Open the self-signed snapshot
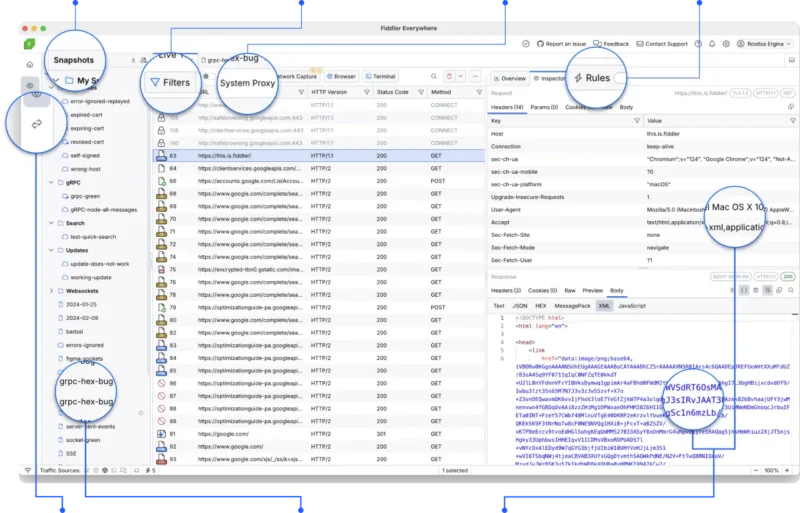This screenshot has height=513, width=800. pyautogui.click(x=81, y=155)
